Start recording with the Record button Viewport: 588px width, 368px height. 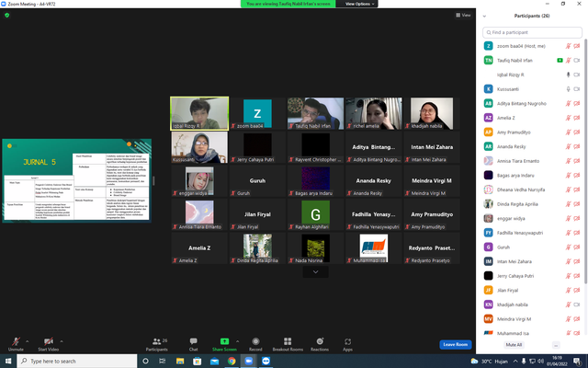click(x=255, y=344)
